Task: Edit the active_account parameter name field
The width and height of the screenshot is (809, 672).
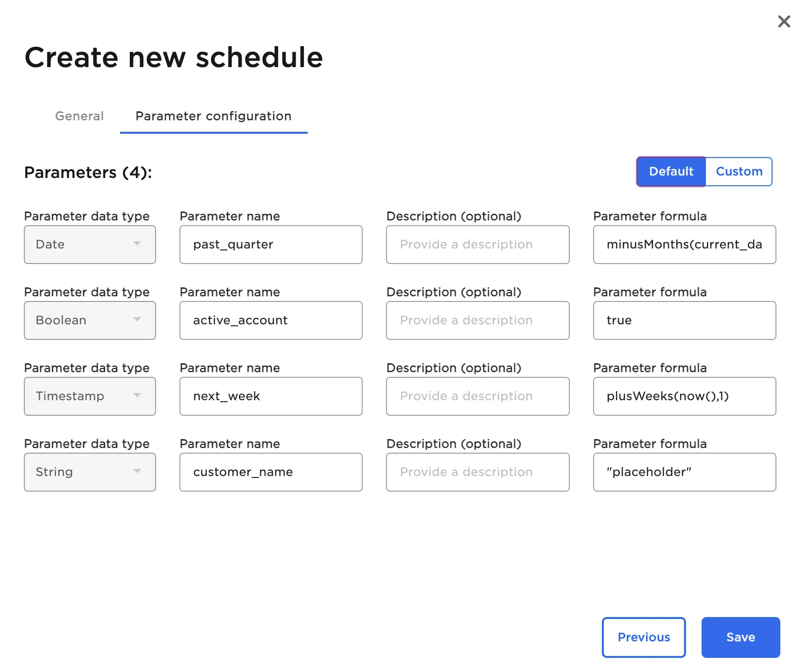Action: click(x=271, y=320)
